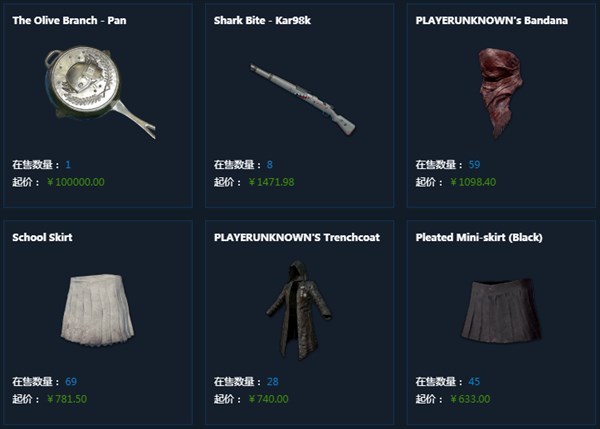Viewport: 600px width, 429px height.
Task: Open PLAYERUNKNOWN'S Trenchcoat title link
Action: pyautogui.click(x=297, y=237)
